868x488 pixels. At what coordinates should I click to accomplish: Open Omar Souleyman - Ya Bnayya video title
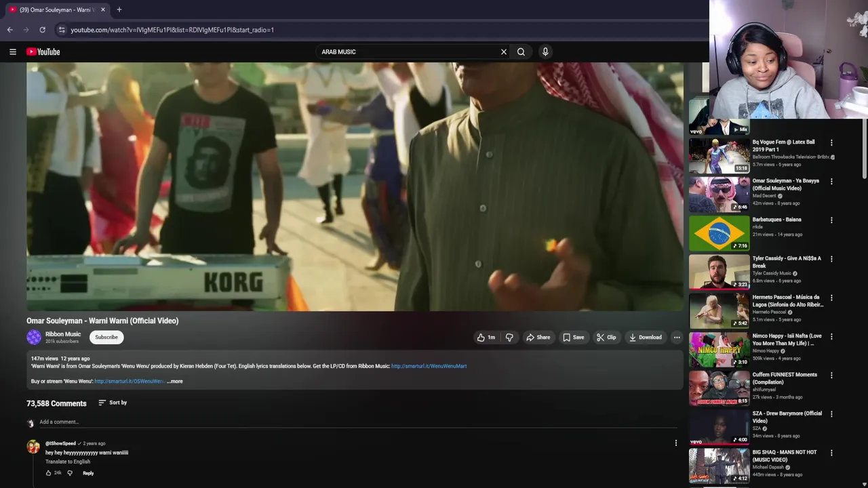(x=786, y=184)
